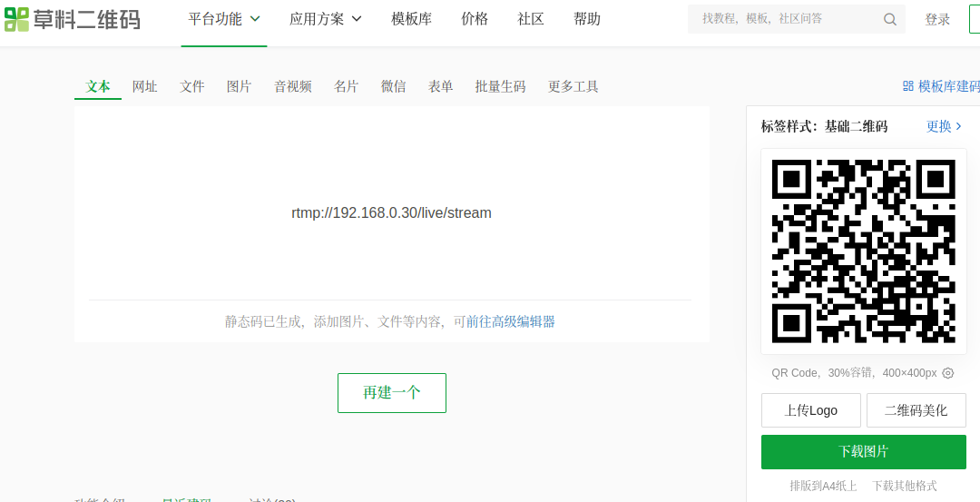Click 更换 to change label style
Screen dimensions: 980x502
(x=944, y=126)
